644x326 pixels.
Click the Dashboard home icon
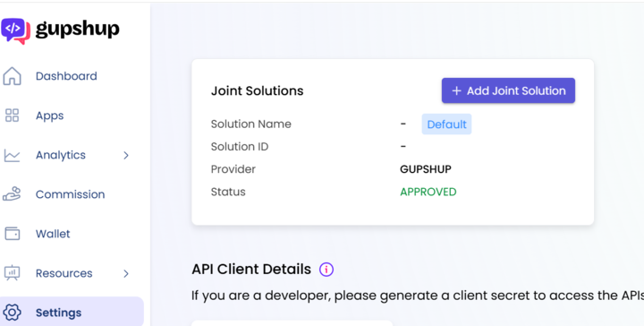(12, 76)
